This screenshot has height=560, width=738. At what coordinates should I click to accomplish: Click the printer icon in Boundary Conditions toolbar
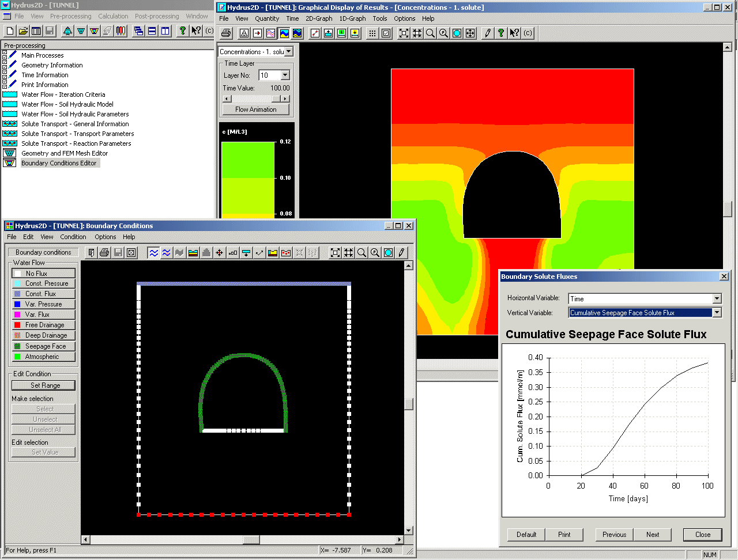(x=104, y=252)
